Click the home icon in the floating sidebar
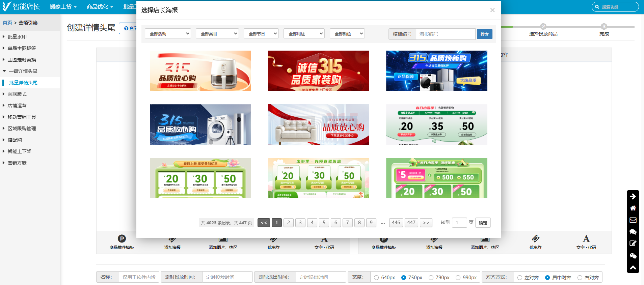644x285 pixels. 633,208
